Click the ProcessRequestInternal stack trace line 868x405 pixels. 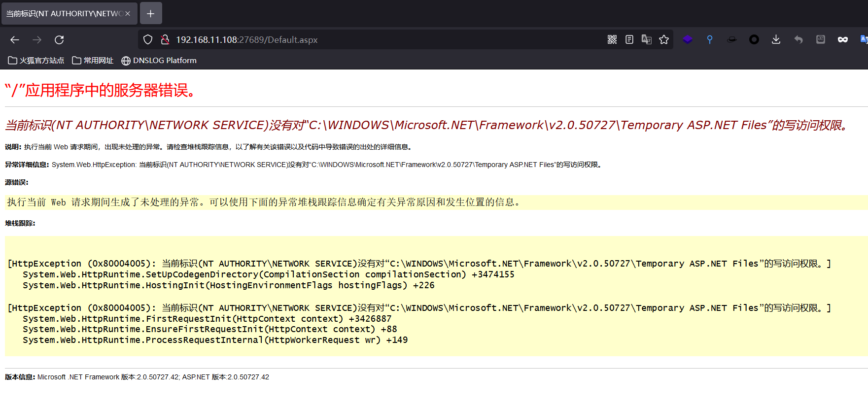215,340
